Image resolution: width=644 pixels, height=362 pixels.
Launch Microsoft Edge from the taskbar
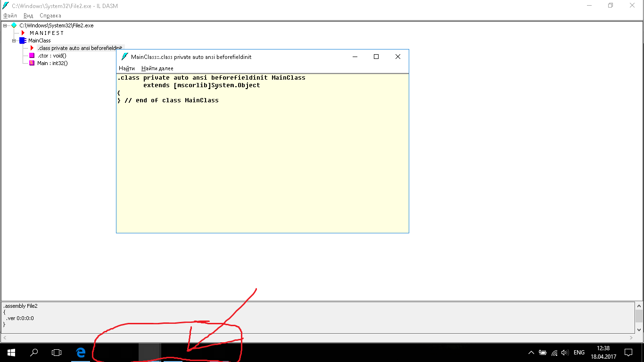pos(81,352)
